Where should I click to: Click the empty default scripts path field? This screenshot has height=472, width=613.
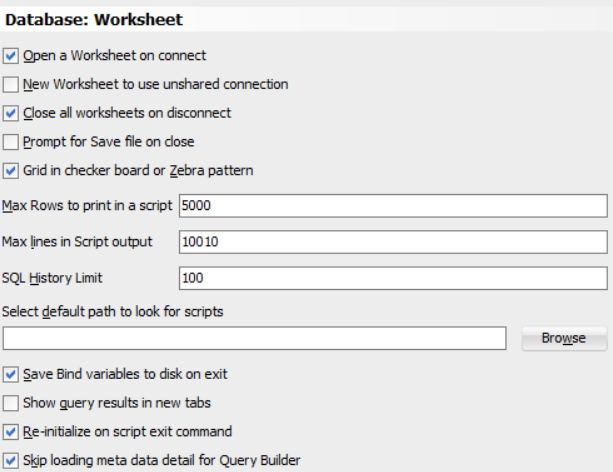coord(254,339)
